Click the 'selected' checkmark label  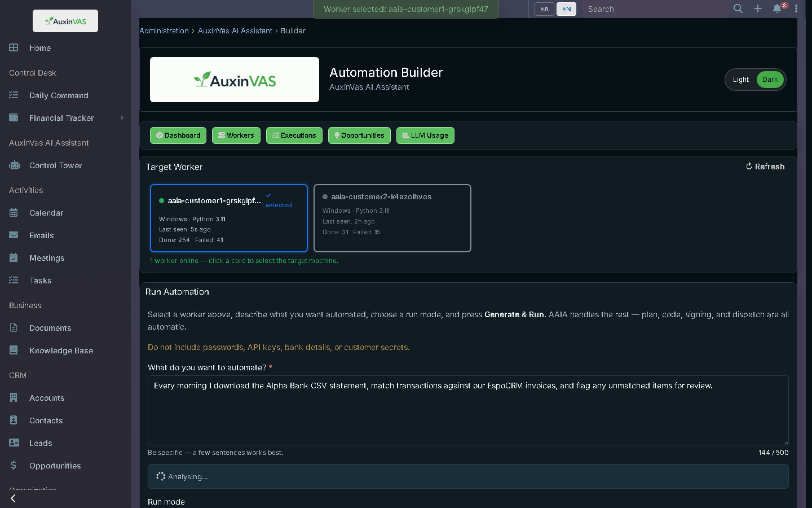(x=279, y=201)
